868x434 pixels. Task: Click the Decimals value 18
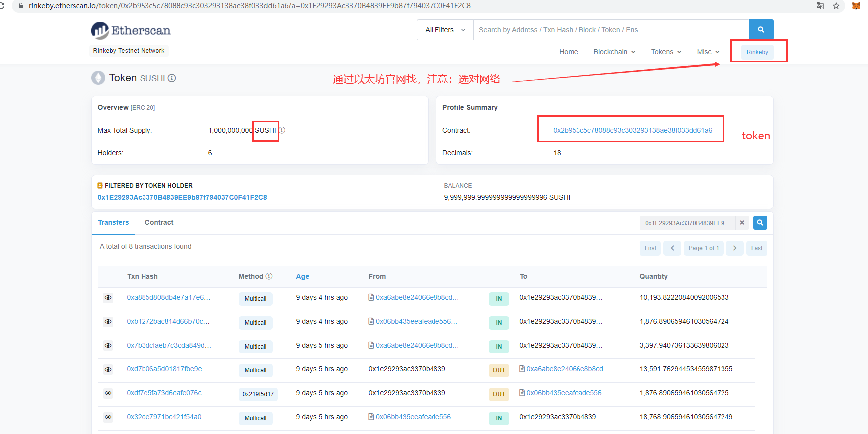tap(557, 153)
